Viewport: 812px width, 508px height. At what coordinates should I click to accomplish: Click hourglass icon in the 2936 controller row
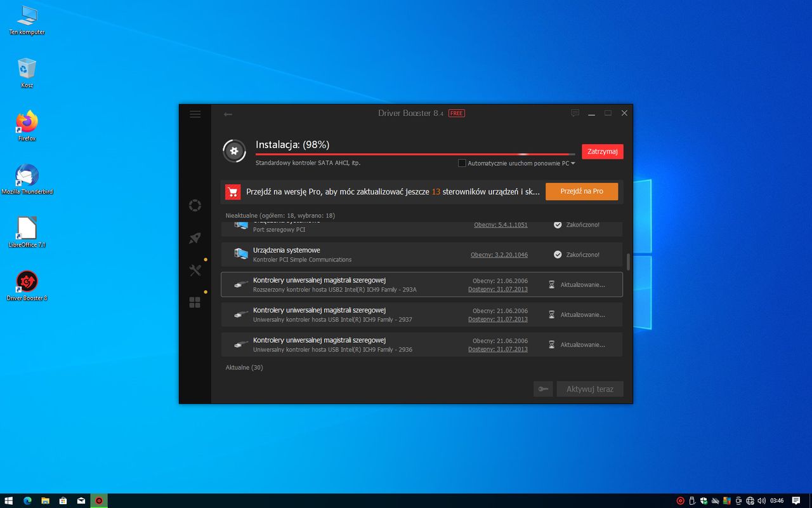pyautogui.click(x=552, y=344)
